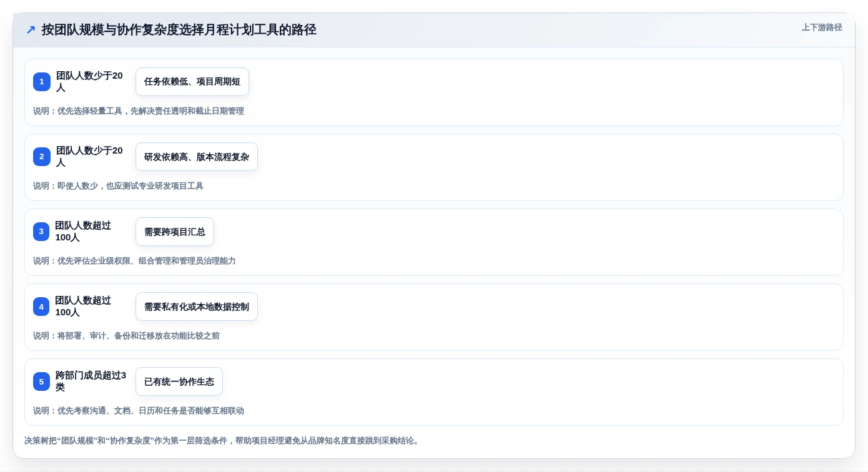Image resolution: width=868 pixels, height=472 pixels.
Task: Click 团队人数少于20人 in step 1
Action: (89, 82)
